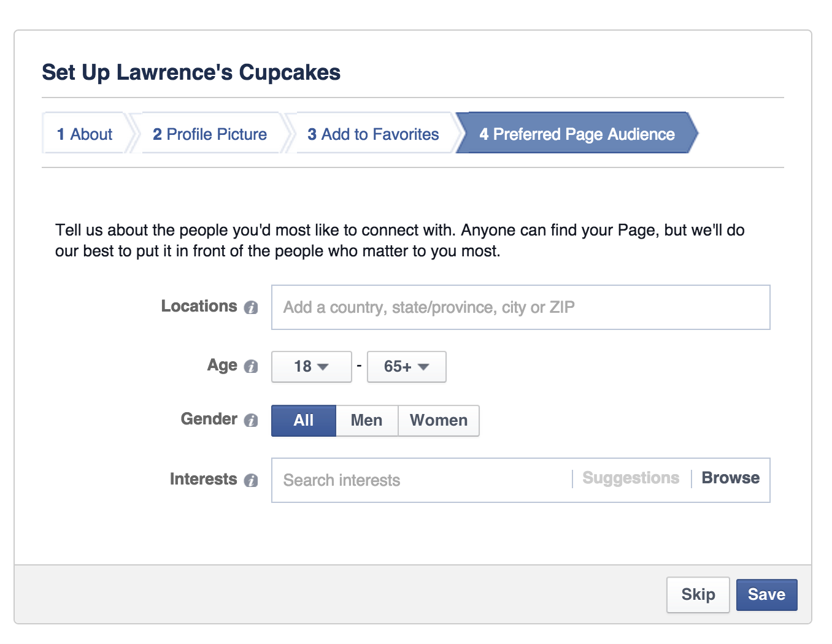Click the Age info icon
This screenshot has height=644, width=832.
click(251, 366)
